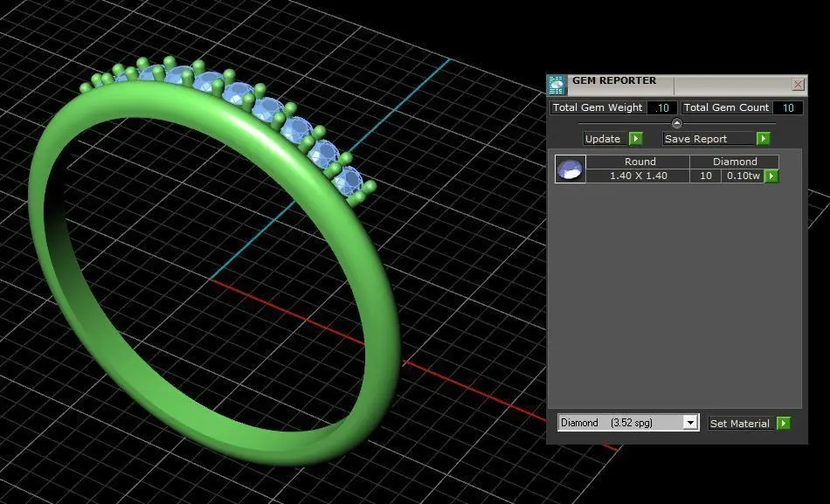
Task: Click the Total Gem Weight value field
Action: [662, 107]
